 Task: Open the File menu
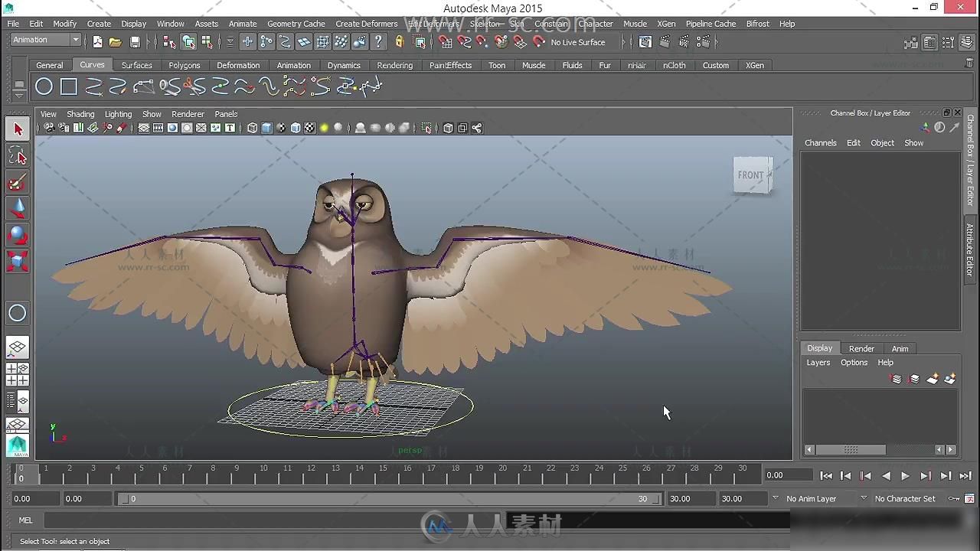coord(14,24)
